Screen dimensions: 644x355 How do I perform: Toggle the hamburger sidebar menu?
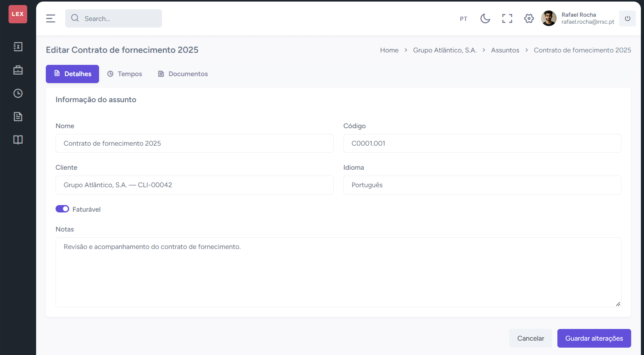click(x=50, y=18)
